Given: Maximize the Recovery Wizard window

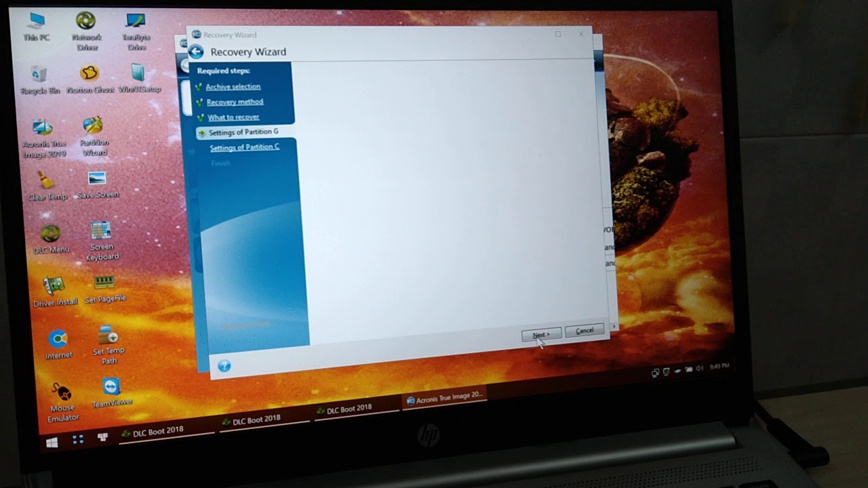Looking at the screenshot, I should (558, 34).
